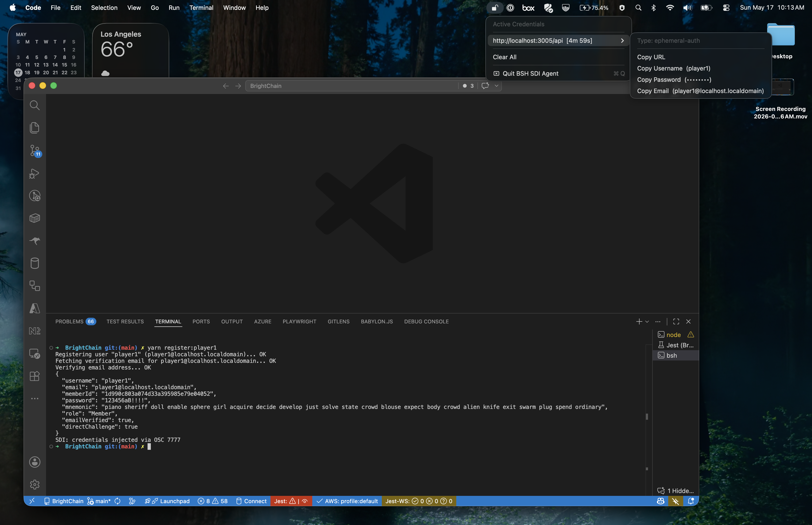Screen dimensions: 812x525
Task: Click the Copilot icon in the status bar
Action: coord(660,501)
